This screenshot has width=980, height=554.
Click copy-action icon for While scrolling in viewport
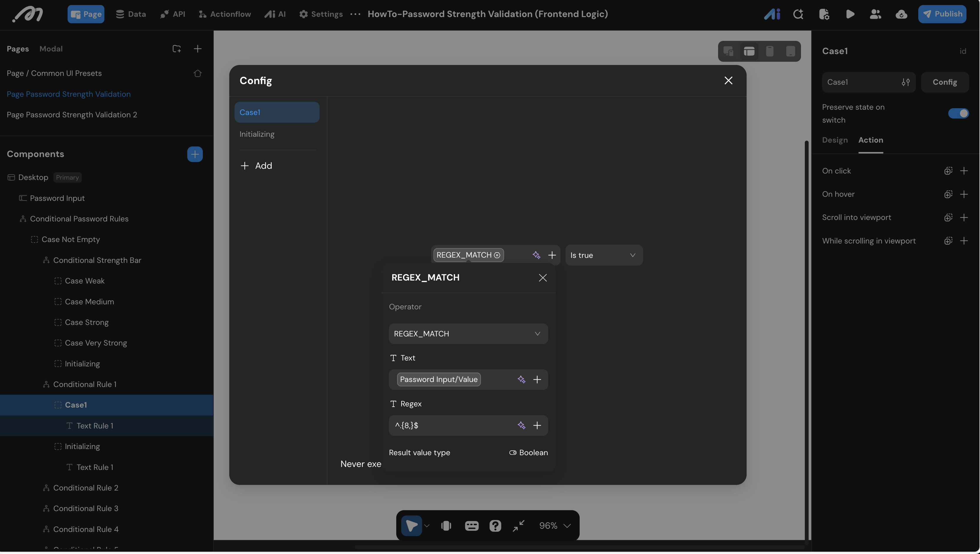coord(948,241)
